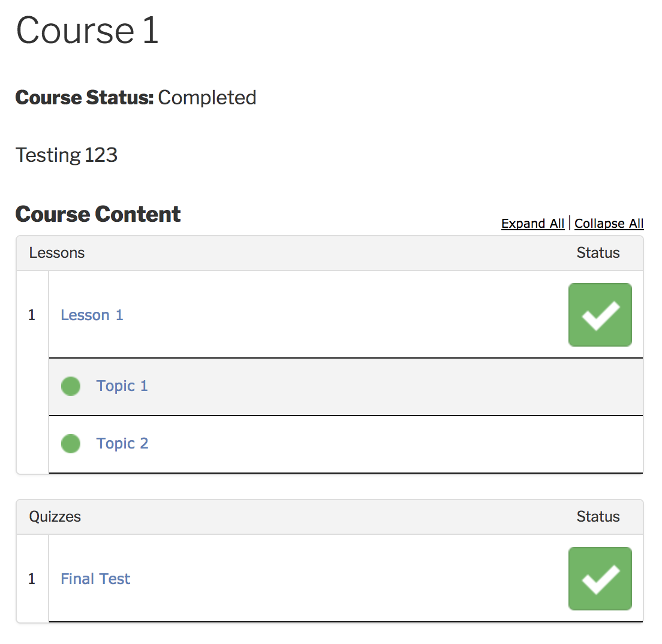This screenshot has width=662, height=644.
Task: Click the Status column header in Lessons table
Action: click(598, 252)
